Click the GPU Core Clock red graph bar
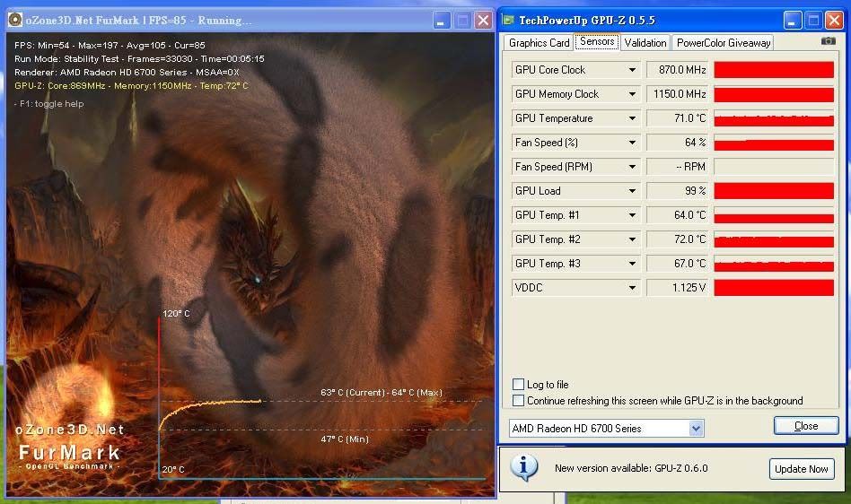The height and width of the screenshot is (504, 851). click(x=774, y=70)
